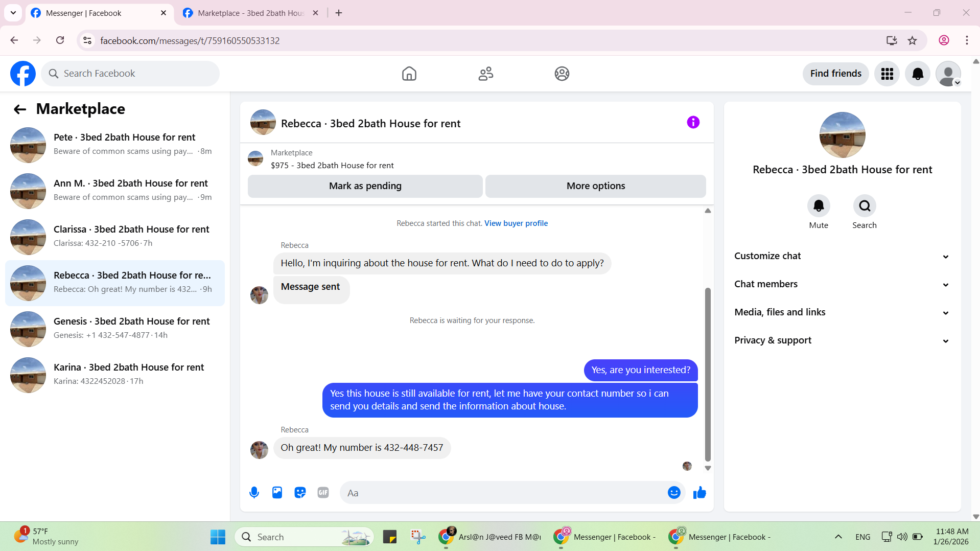View site information icon in address bar

coord(87,40)
